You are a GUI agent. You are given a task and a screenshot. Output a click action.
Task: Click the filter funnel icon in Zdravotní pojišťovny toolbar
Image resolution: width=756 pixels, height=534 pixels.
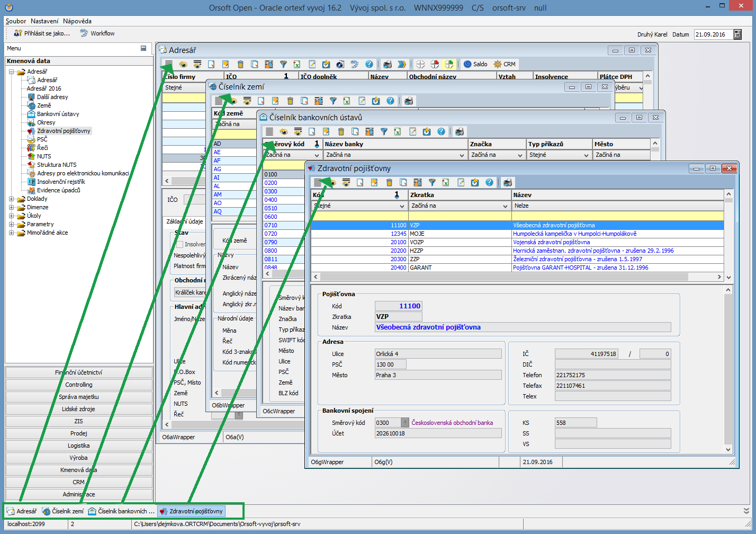(432, 183)
